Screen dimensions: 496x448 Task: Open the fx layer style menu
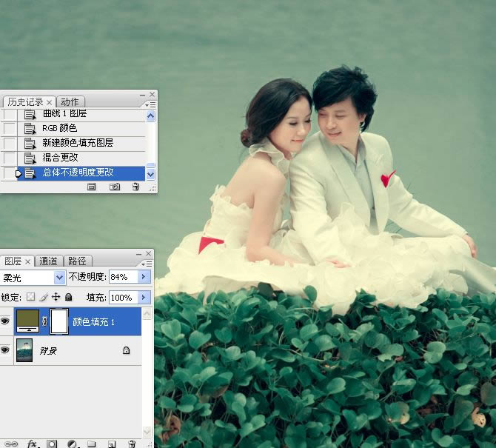click(32, 443)
